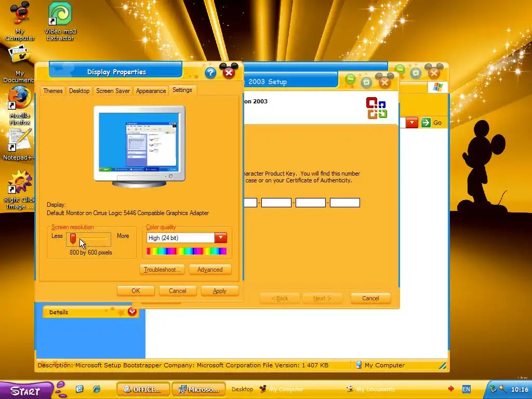532x399 pixels.
Task: Click the Help question mark in Display Properties
Action: click(x=210, y=73)
